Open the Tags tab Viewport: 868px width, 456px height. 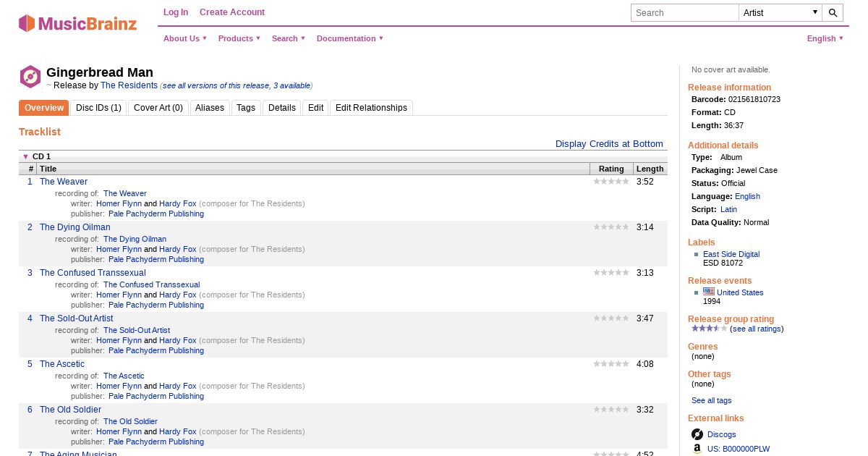246,108
